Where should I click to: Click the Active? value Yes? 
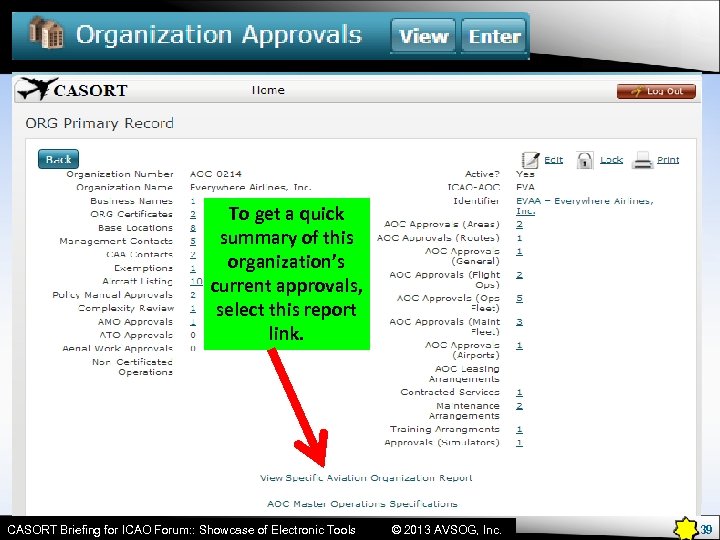pyautogui.click(x=525, y=174)
